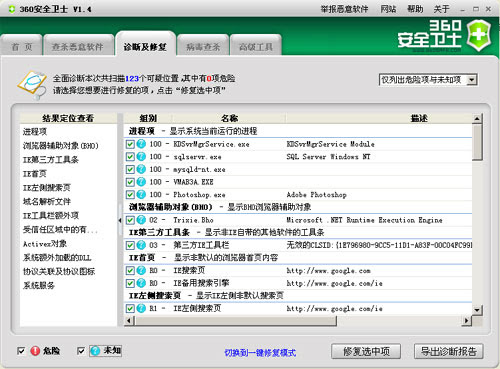Screen dimensions: 500x369
Task: Click the magnifier diagnosis icon beside summary
Action: coord(32,85)
